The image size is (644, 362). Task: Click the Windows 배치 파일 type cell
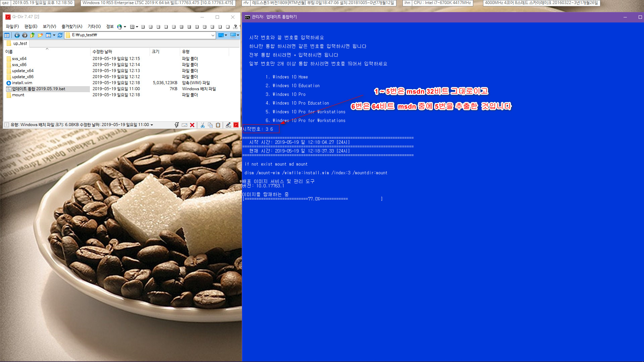click(x=199, y=89)
